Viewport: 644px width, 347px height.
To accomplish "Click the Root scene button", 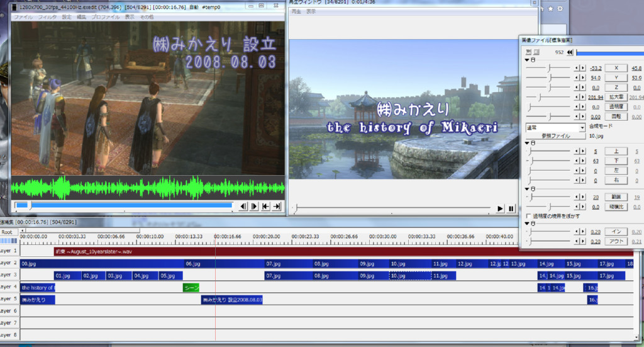I will pyautogui.click(x=9, y=232).
